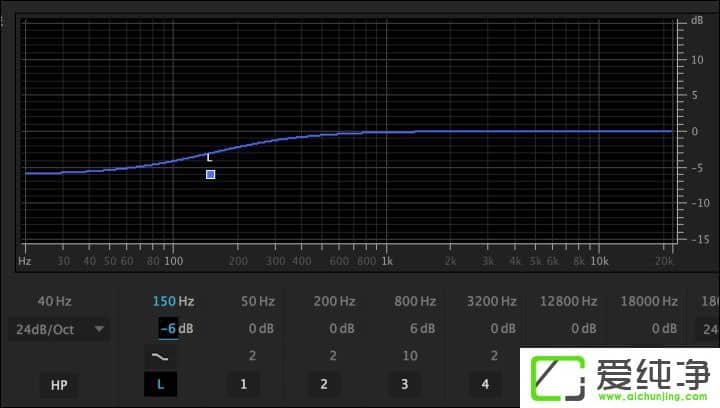This screenshot has width=720, height=408.
Task: Click the 18000 Hz frequency value
Action: click(649, 301)
